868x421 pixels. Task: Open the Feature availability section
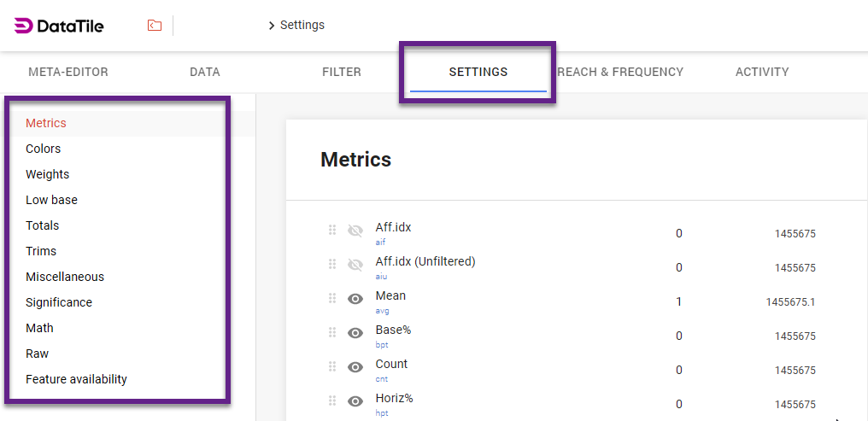point(76,379)
